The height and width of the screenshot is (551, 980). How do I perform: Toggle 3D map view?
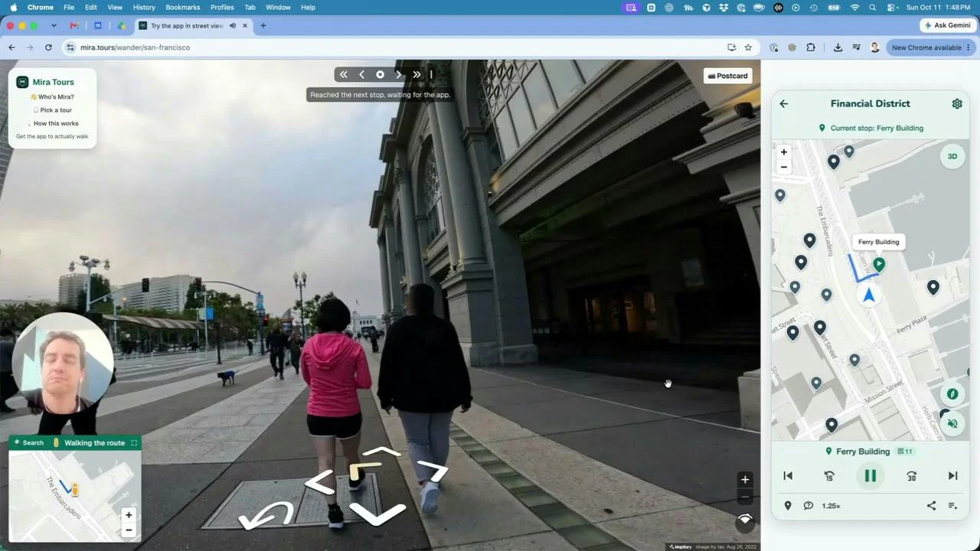pos(952,156)
